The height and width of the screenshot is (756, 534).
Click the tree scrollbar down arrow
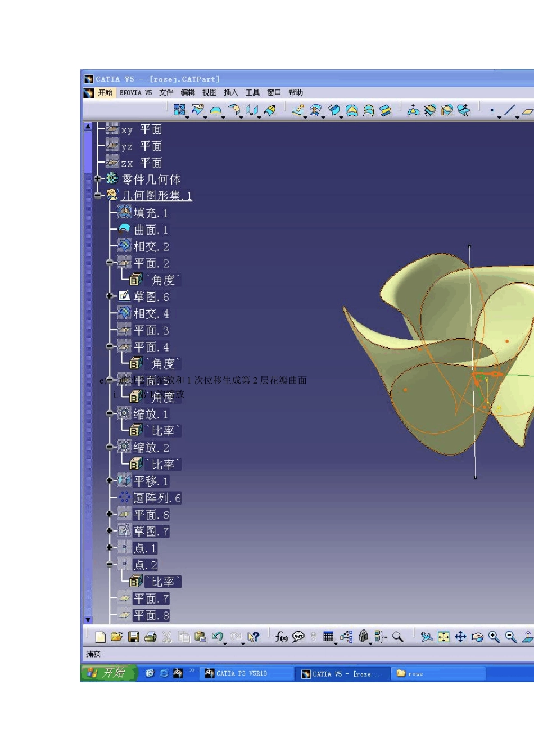pos(88,620)
